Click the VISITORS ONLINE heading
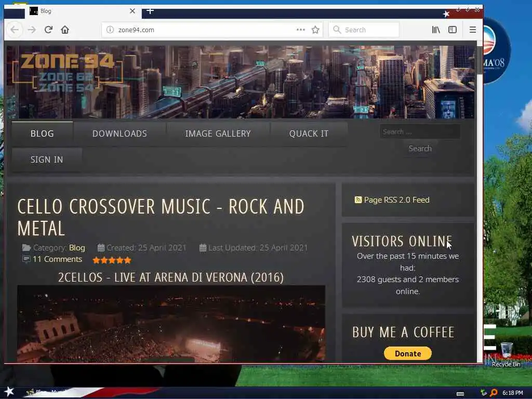 click(x=402, y=241)
